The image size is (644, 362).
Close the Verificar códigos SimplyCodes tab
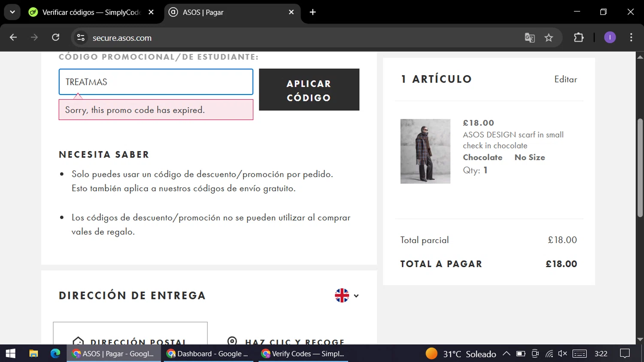point(151,12)
